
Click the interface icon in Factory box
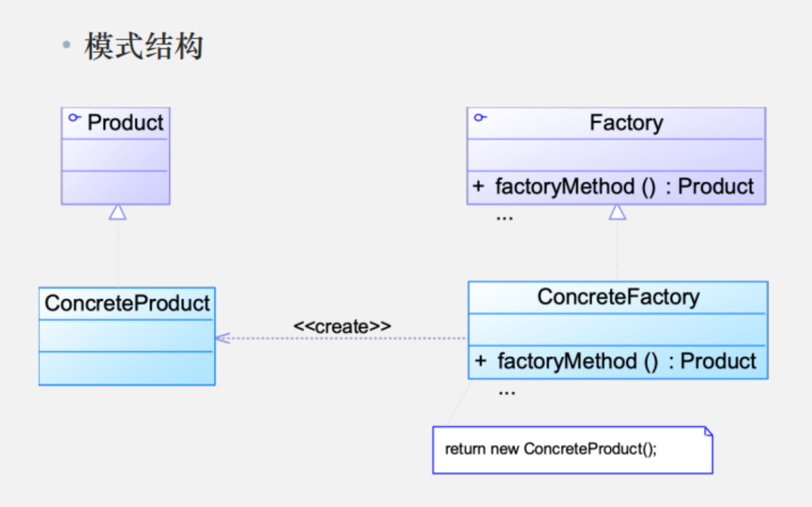pyautogui.click(x=479, y=117)
